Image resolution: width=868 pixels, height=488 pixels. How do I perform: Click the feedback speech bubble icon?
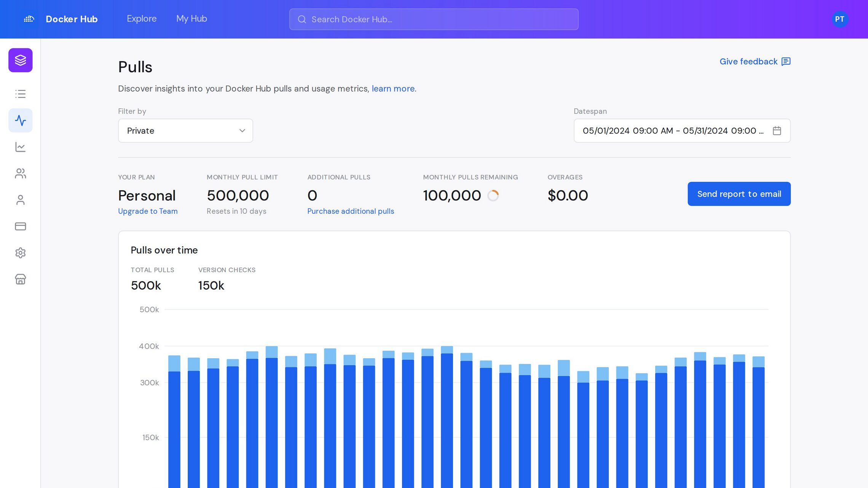tap(786, 62)
